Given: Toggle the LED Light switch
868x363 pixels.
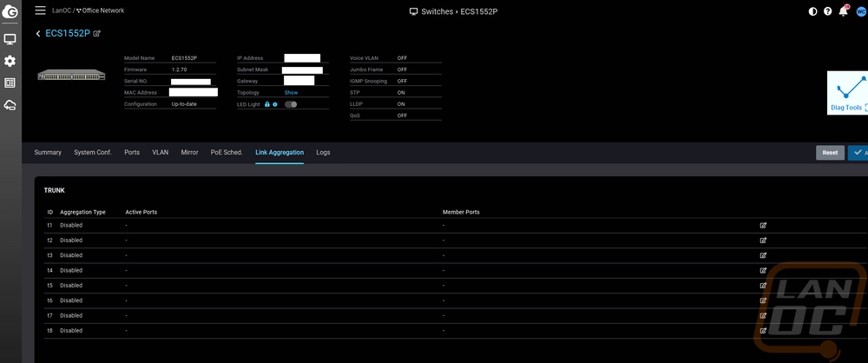Looking at the screenshot, I should [x=291, y=104].
